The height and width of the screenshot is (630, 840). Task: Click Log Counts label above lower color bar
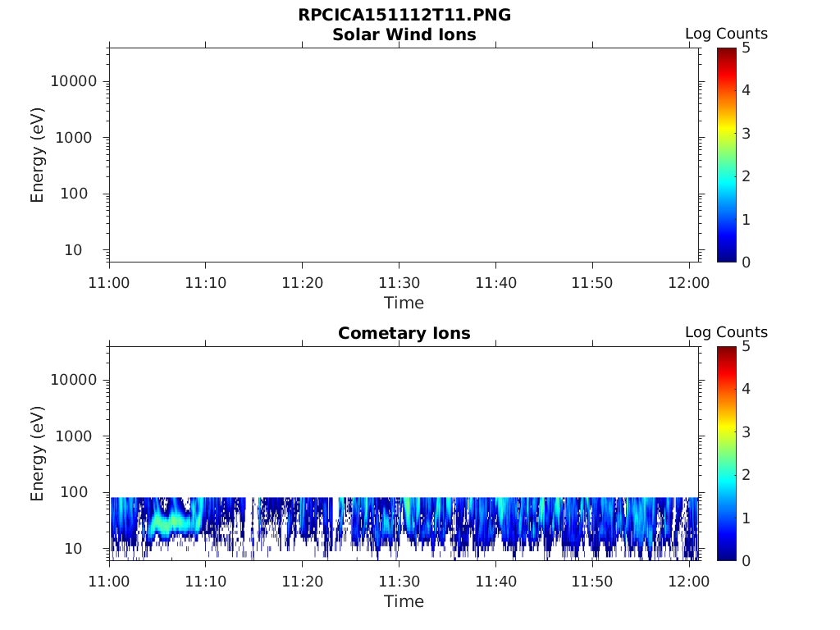coord(727,332)
